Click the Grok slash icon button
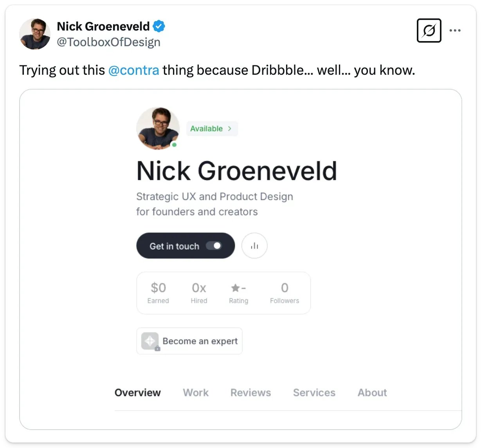This screenshot has width=481, height=448. 429,31
